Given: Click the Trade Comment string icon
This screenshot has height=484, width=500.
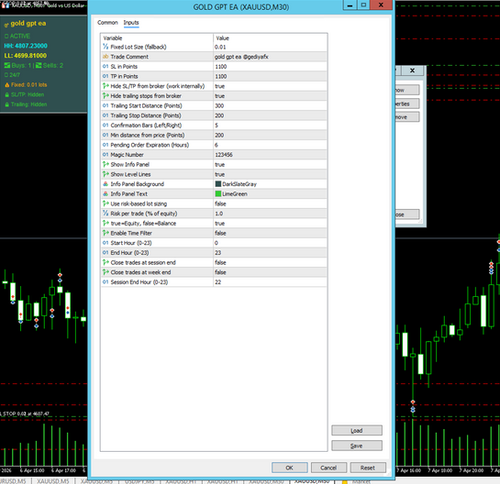Looking at the screenshot, I should click(x=106, y=57).
